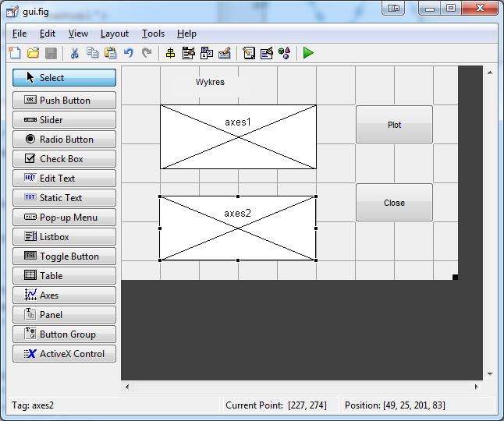Select the Close button in layout
The width and height of the screenshot is (504, 421).
(x=394, y=203)
